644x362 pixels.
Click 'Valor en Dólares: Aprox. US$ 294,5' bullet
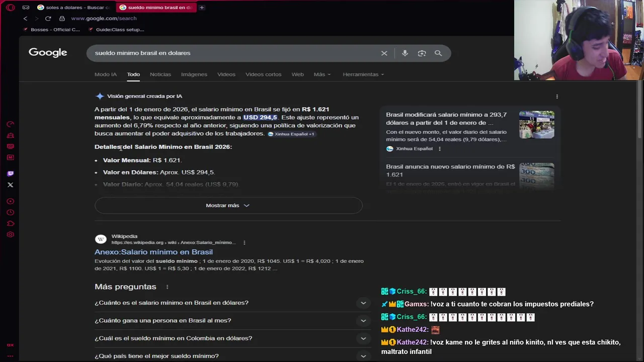point(159,172)
